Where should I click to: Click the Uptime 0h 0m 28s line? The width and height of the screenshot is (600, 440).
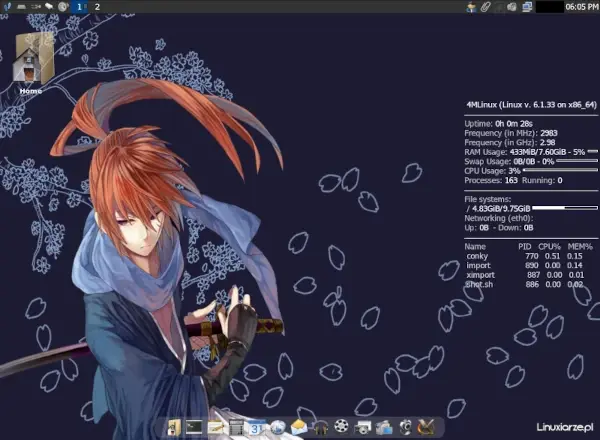(498, 124)
